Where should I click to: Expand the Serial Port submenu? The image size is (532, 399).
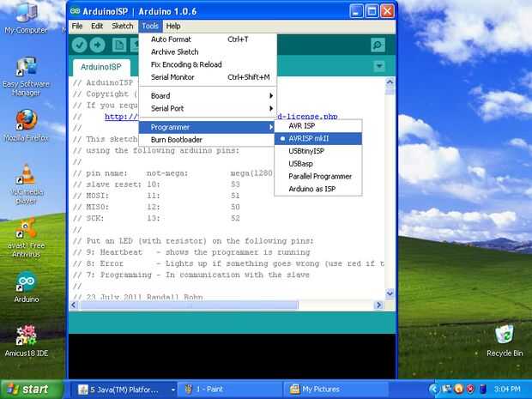(208, 109)
